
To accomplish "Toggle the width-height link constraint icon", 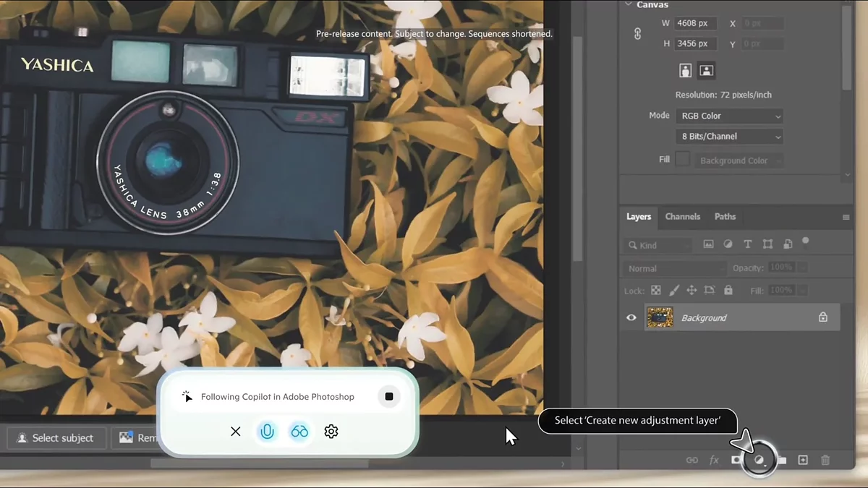I will 637,34.
